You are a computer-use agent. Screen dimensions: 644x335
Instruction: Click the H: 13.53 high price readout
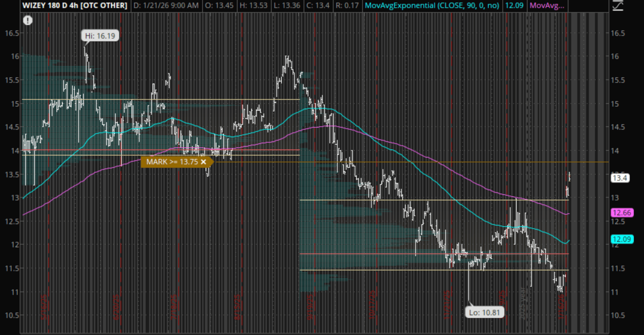[x=254, y=6]
